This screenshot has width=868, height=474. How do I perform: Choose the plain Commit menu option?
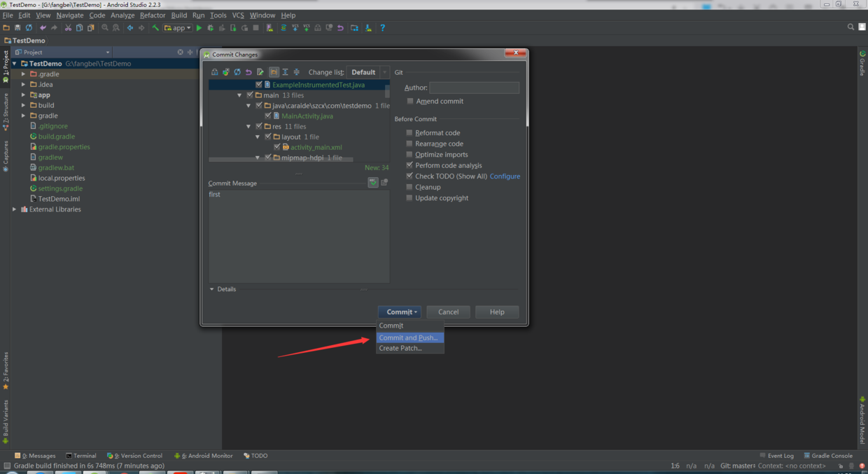(x=409, y=326)
